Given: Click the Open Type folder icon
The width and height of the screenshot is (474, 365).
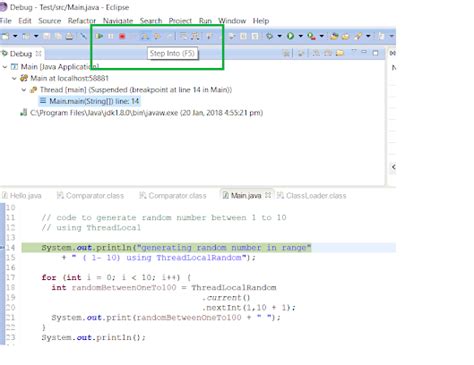Looking at the screenshot, I should click(346, 36).
